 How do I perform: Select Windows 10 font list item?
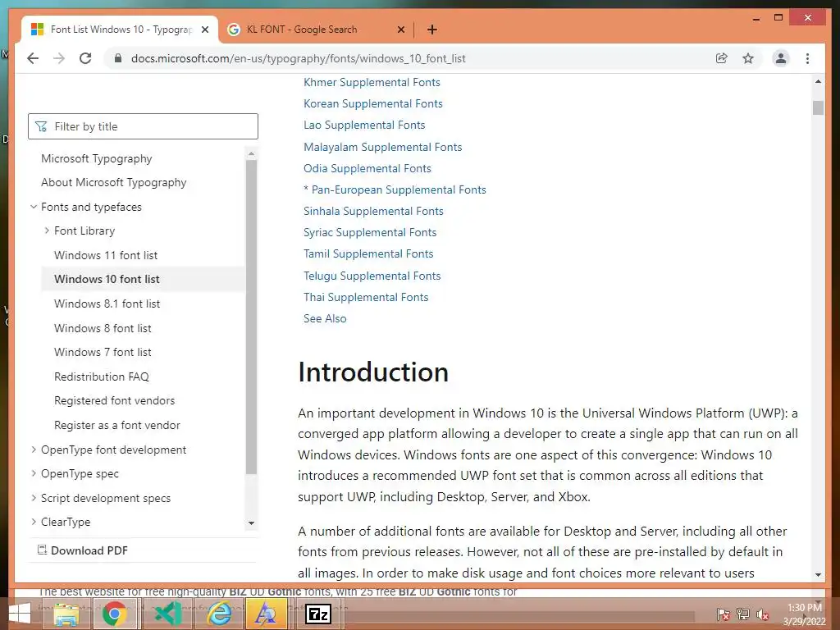tap(107, 279)
